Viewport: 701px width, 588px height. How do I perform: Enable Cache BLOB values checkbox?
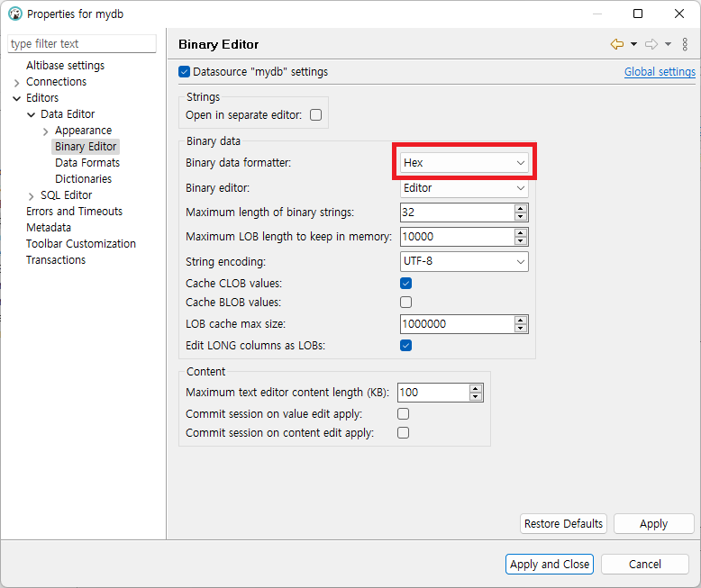point(405,303)
